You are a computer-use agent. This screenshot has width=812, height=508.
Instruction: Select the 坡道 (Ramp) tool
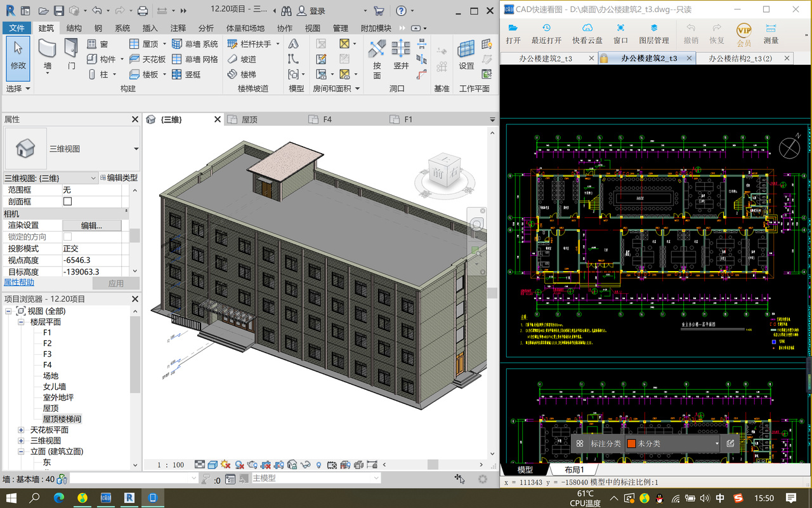click(x=242, y=59)
